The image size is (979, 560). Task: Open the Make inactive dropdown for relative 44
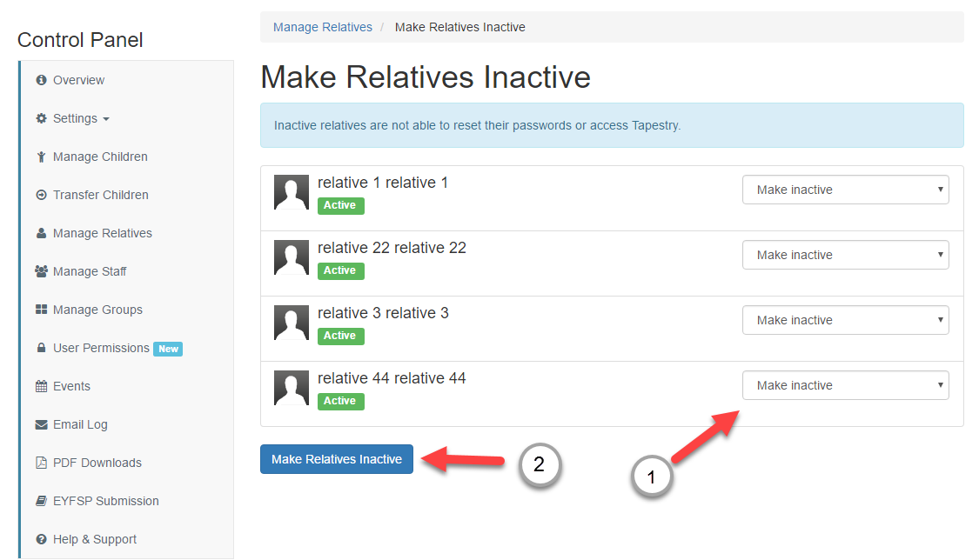pyautogui.click(x=845, y=385)
